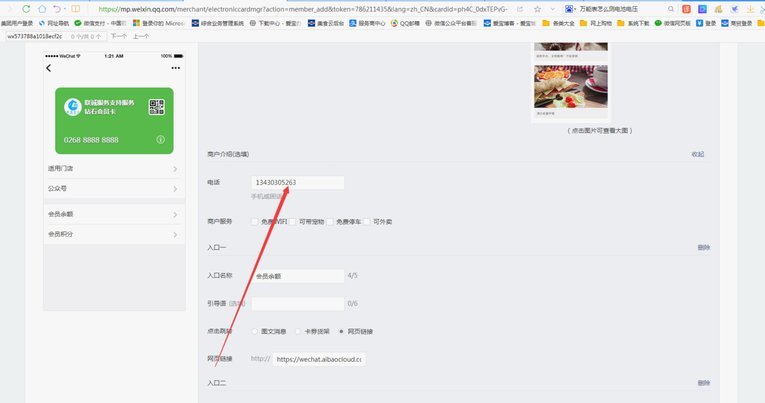The height and width of the screenshot is (403, 765).
Task: Open the 微信支付 bookmark
Action: [x=101, y=23]
